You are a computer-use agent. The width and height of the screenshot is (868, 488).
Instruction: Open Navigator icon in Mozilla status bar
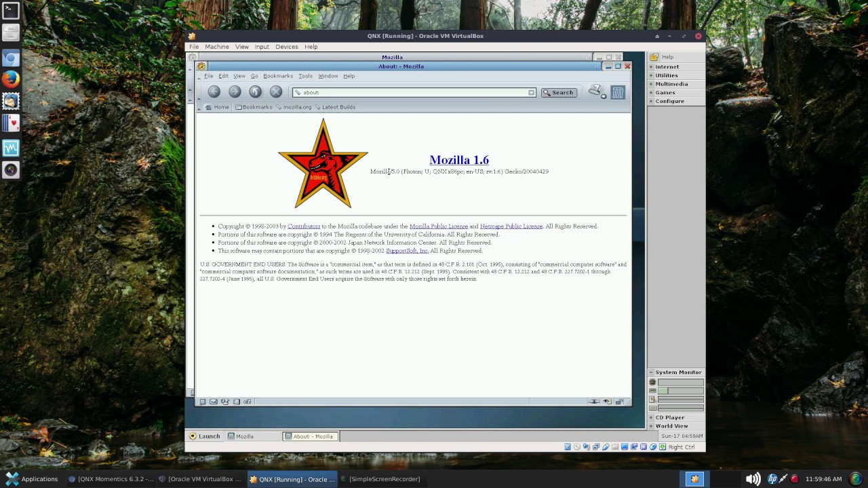pyautogui.click(x=203, y=401)
